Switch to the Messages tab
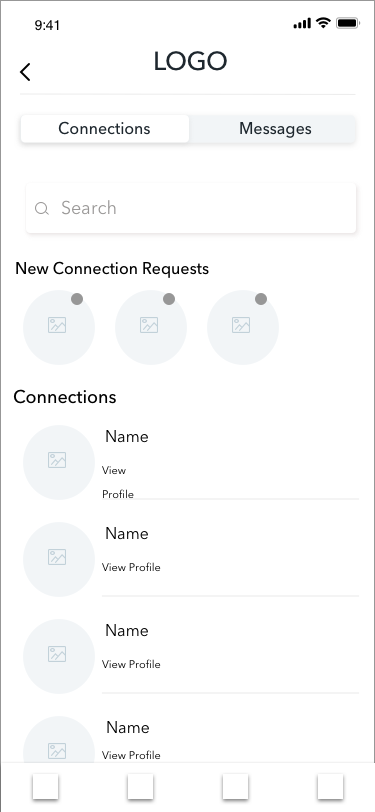This screenshot has height=812, width=375. coord(273,128)
